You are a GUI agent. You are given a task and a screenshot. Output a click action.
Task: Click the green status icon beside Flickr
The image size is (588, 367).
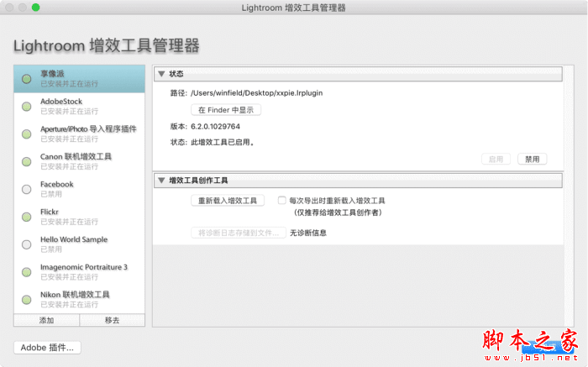point(27,217)
